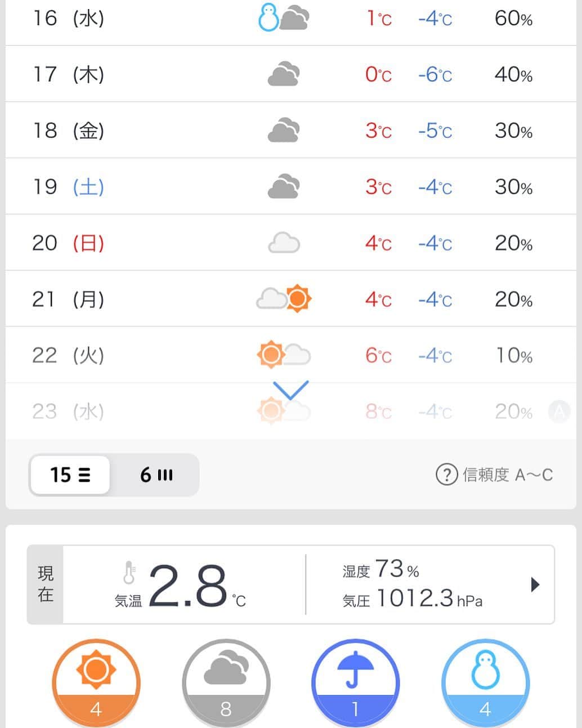Click the thermometer icon above 気温
Viewport: 582px width, 728px height.
click(x=129, y=574)
